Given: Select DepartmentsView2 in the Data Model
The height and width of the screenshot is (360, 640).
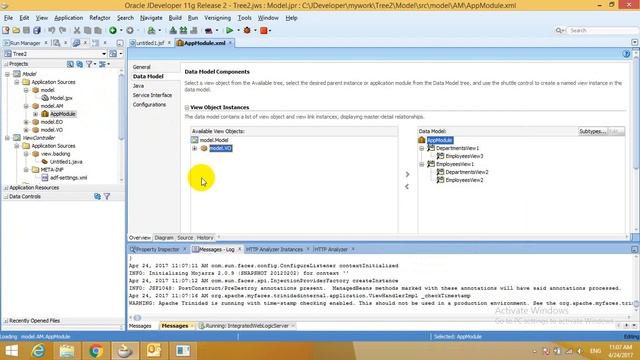Looking at the screenshot, I should [467, 172].
